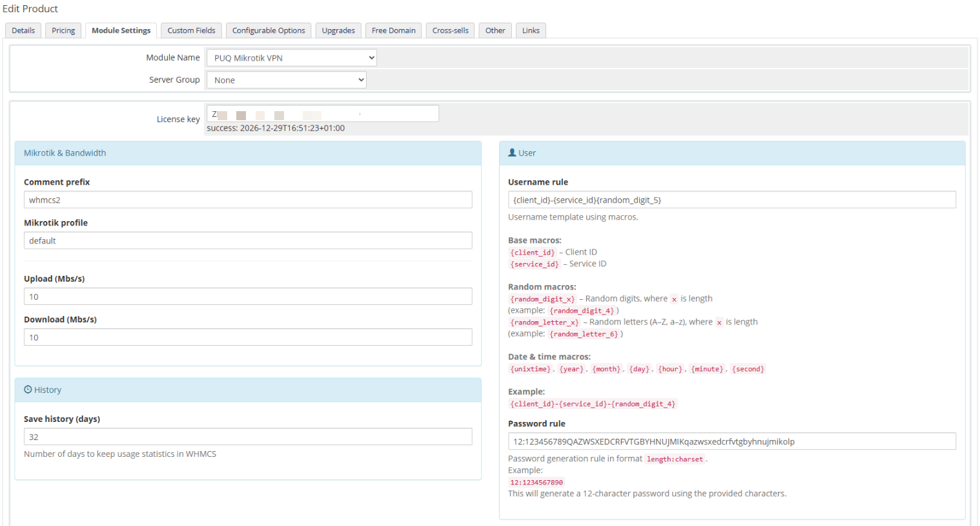Click the Password rule input field
Screen dimensions: 980x526
coord(731,441)
